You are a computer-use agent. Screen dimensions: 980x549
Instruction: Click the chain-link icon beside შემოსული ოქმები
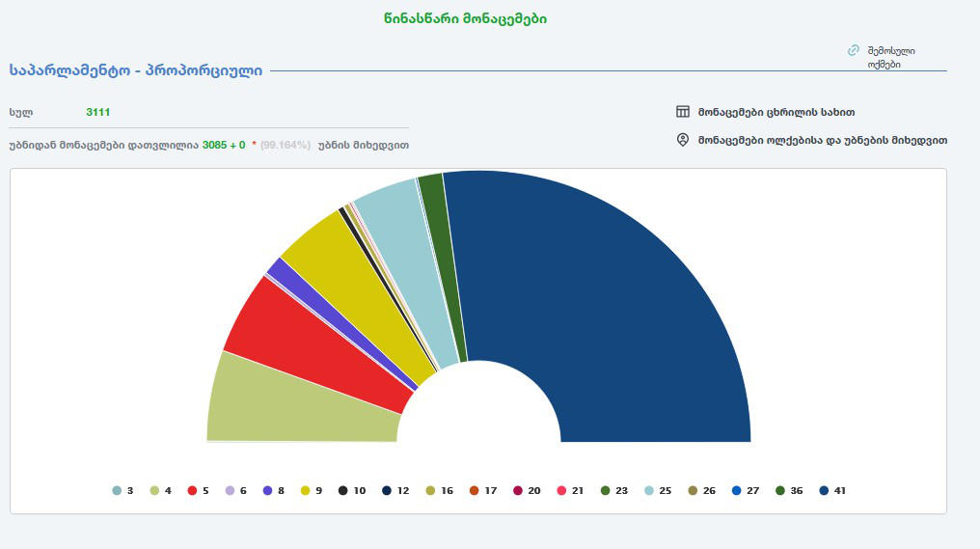coord(853,50)
